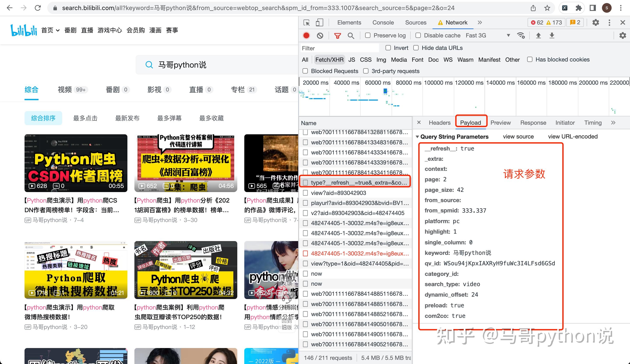Check 3rd-party requests option
Image resolution: width=630 pixels, height=364 pixels.
[x=366, y=71]
